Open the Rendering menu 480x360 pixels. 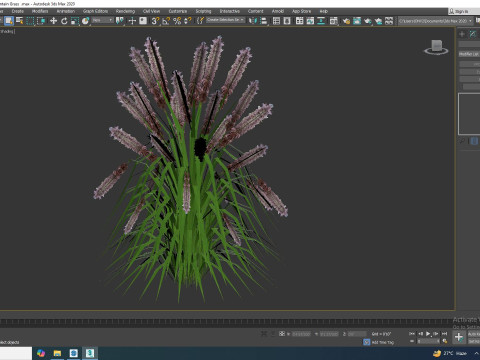(125, 11)
